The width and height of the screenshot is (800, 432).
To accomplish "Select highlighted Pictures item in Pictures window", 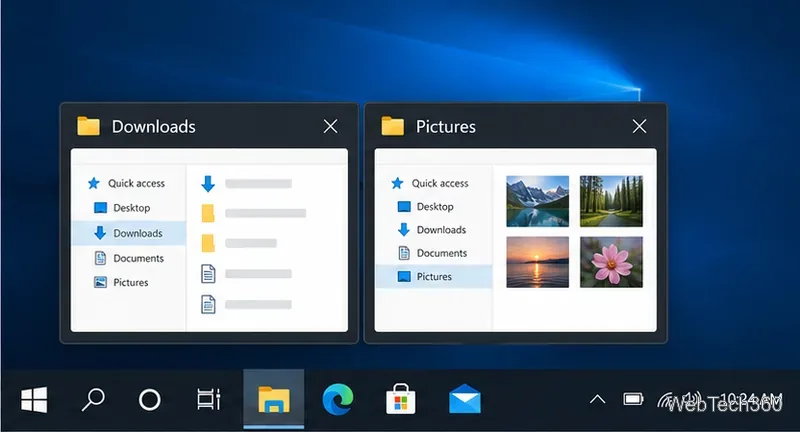I will pyautogui.click(x=434, y=276).
